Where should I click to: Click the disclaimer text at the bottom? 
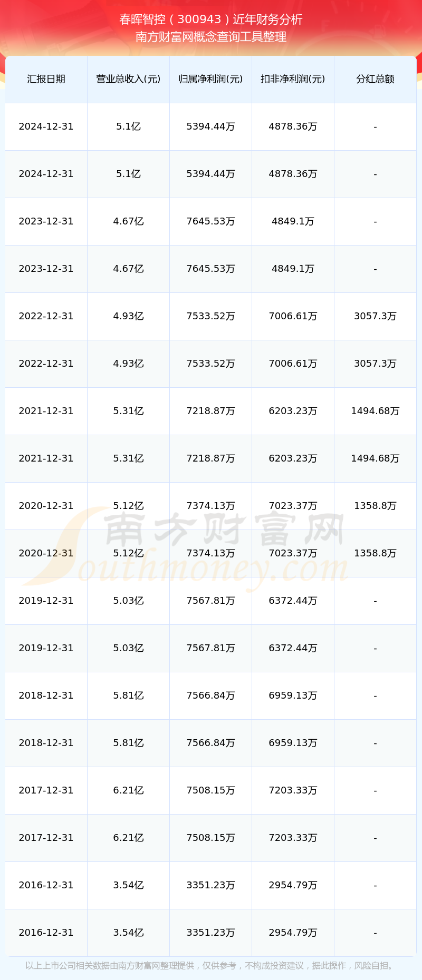[211, 966]
